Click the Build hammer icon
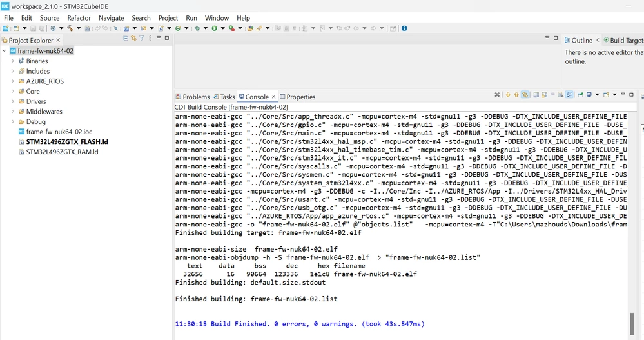The height and width of the screenshot is (340, 644). pos(70,28)
